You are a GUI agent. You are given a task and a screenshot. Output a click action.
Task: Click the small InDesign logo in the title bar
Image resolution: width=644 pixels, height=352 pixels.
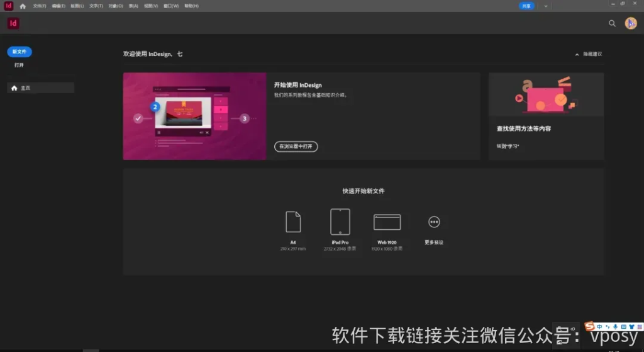9,6
